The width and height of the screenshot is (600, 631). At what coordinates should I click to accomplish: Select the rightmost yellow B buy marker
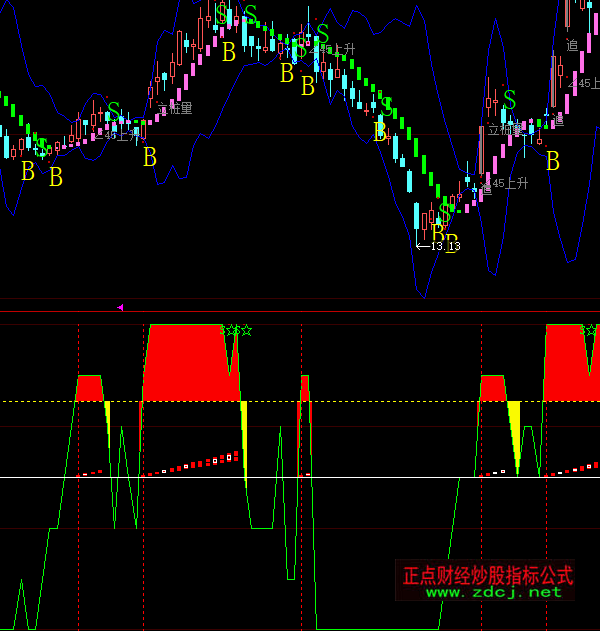(552, 161)
